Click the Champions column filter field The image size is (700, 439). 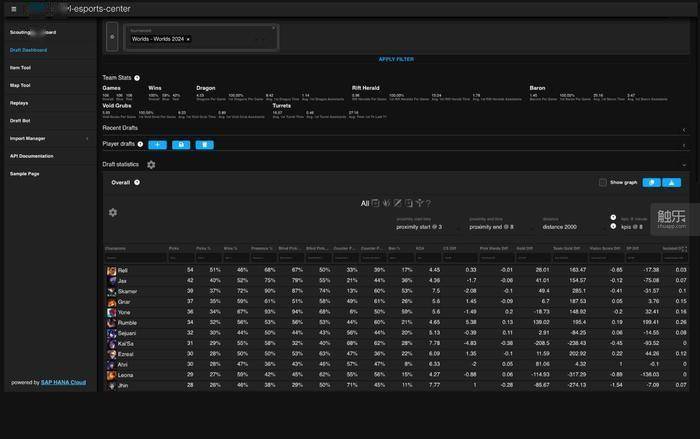[x=131, y=258]
